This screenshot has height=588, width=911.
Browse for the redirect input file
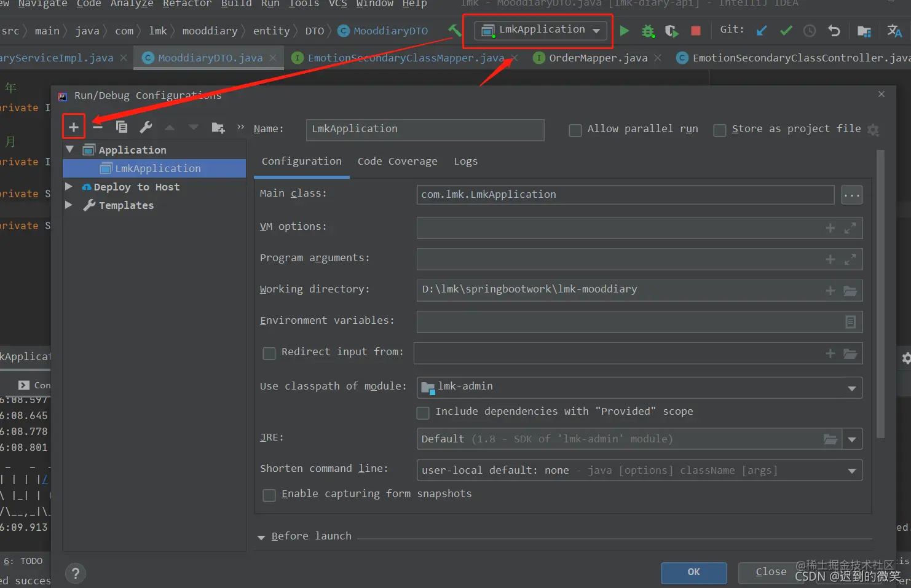(850, 353)
